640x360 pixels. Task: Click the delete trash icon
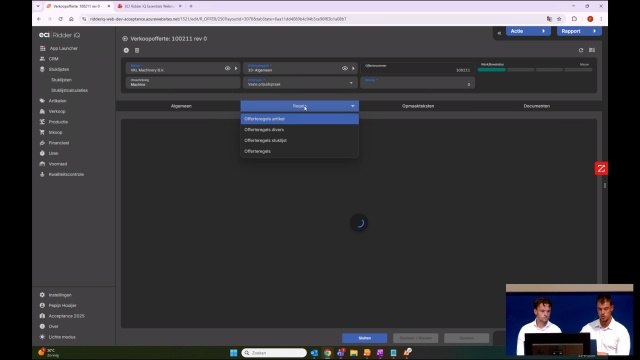point(137,50)
